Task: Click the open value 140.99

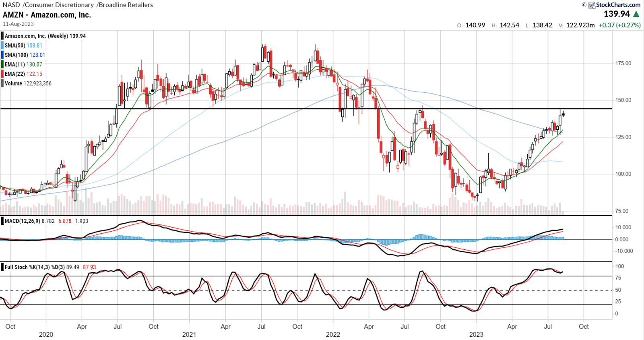Action: (475, 25)
